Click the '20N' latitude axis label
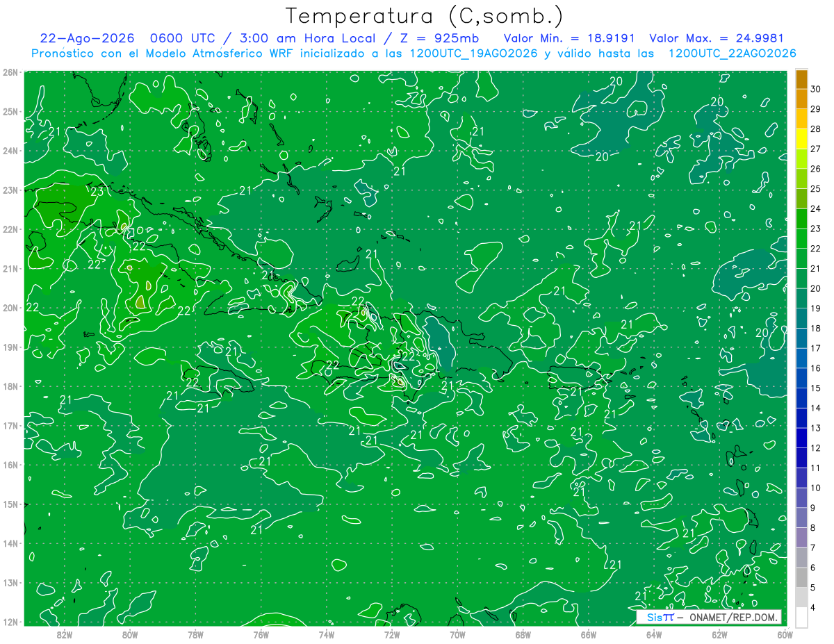 (10, 308)
